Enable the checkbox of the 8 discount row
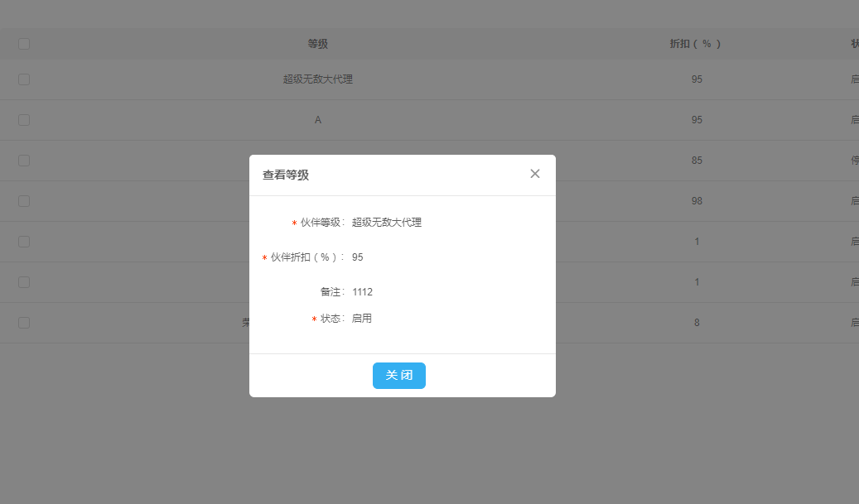859x504 pixels. click(x=24, y=323)
